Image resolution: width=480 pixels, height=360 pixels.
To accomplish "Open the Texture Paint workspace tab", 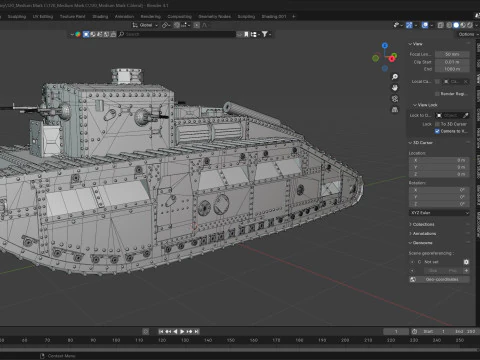I will 72,16.
